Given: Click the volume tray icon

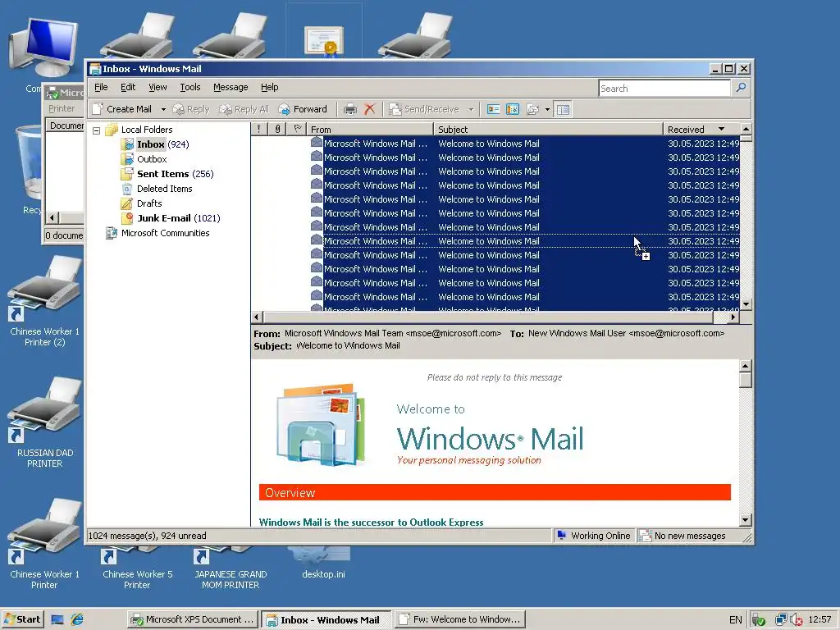Looking at the screenshot, I should 796,620.
